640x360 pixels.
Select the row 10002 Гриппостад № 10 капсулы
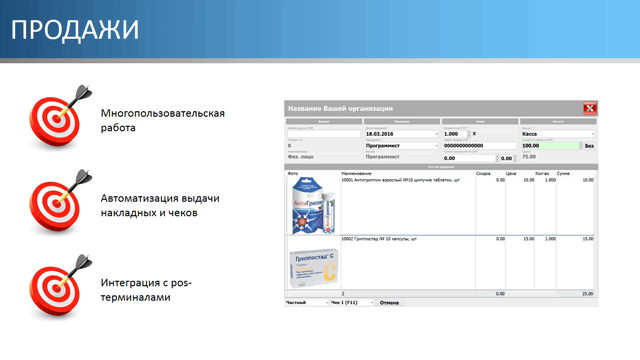(440, 262)
